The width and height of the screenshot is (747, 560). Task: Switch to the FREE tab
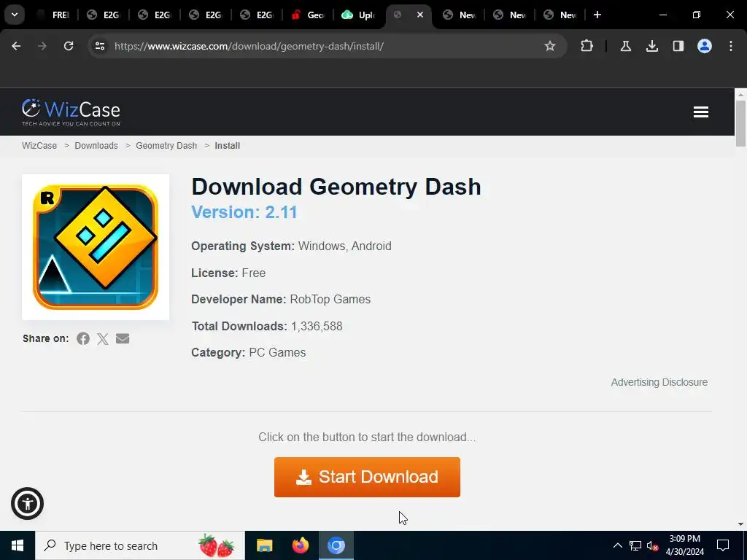[53, 15]
